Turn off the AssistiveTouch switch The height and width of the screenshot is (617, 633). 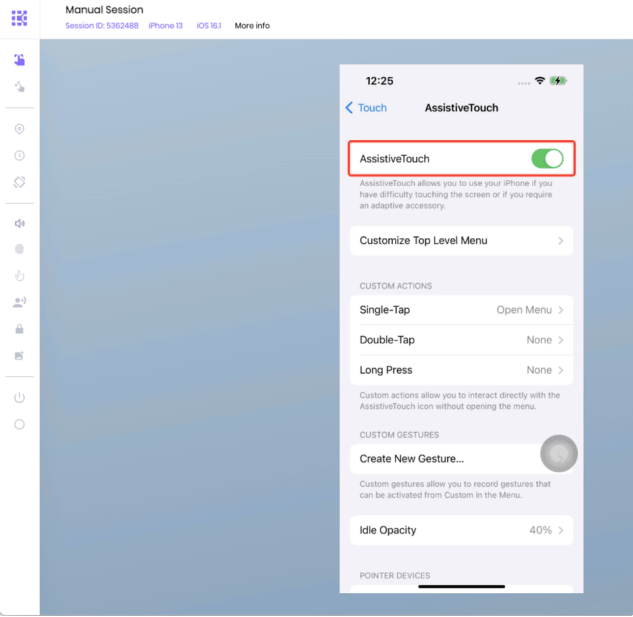click(x=547, y=159)
